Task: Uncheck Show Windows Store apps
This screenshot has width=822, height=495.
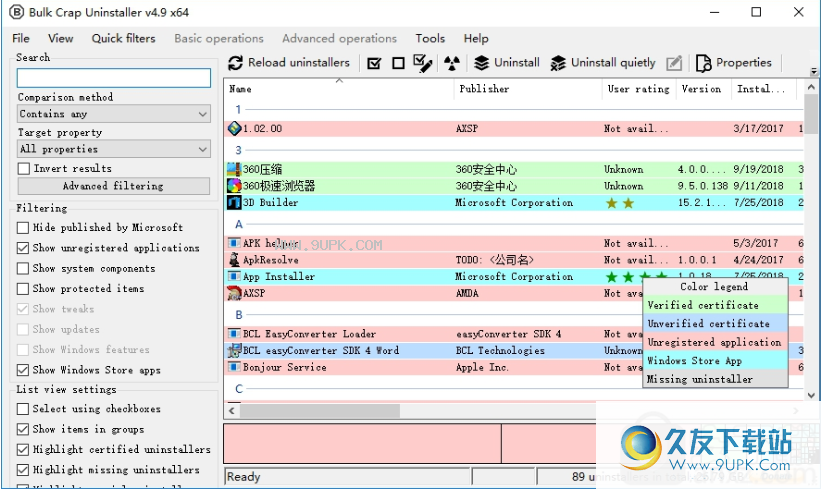Action: point(23,370)
